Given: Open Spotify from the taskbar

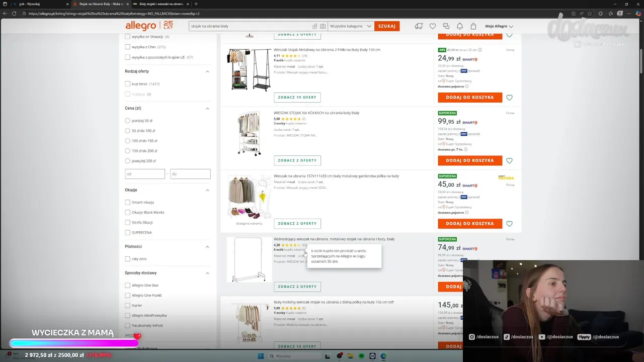Looking at the screenshot, I should (362, 356).
